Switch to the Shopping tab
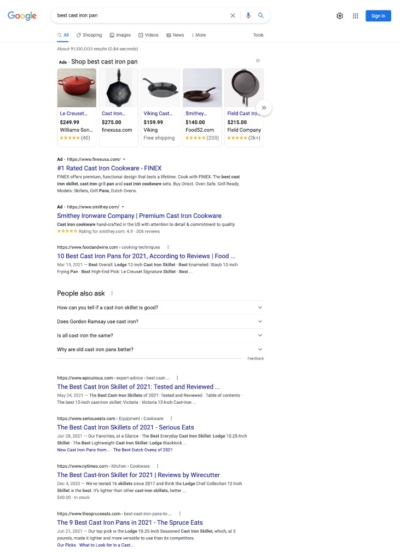The image size is (400, 552). (x=89, y=35)
